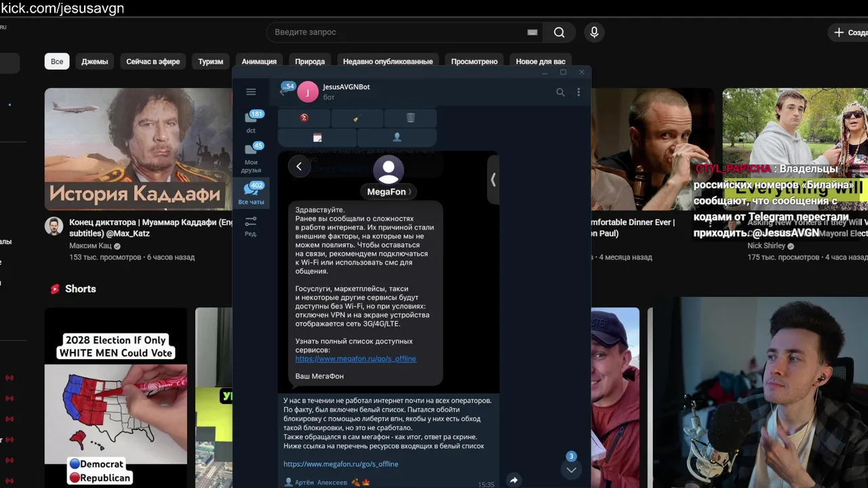Image resolution: width=868 pixels, height=488 pixels.
Task: Click the trash can bot button
Action: (x=410, y=118)
